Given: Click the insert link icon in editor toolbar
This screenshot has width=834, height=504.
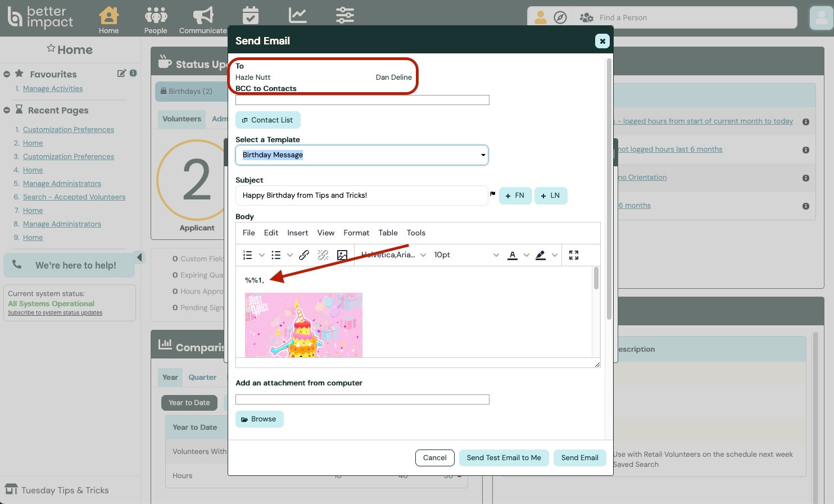Looking at the screenshot, I should (x=304, y=255).
